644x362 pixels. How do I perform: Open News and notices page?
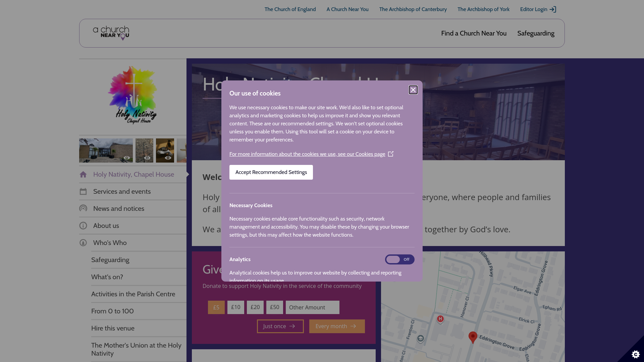(x=119, y=208)
